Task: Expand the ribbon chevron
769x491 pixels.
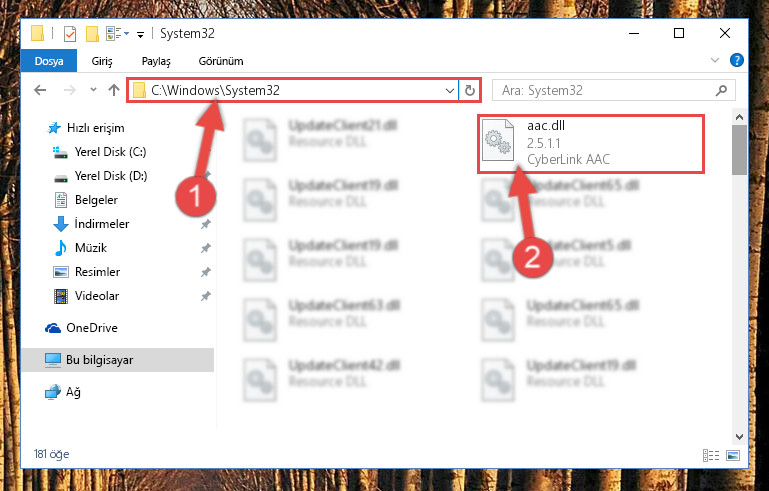Action: tap(715, 60)
